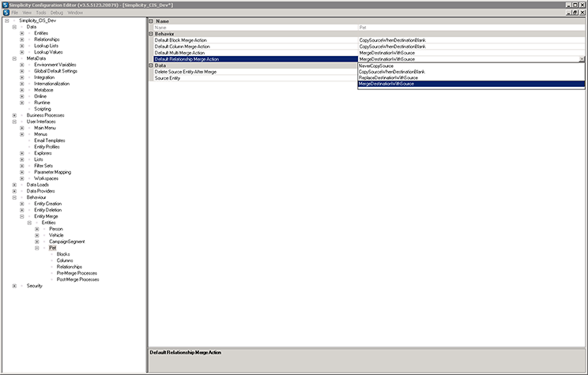The height and width of the screenshot is (375, 588).
Task: Expand the Global Default Settings node
Action: [22, 71]
